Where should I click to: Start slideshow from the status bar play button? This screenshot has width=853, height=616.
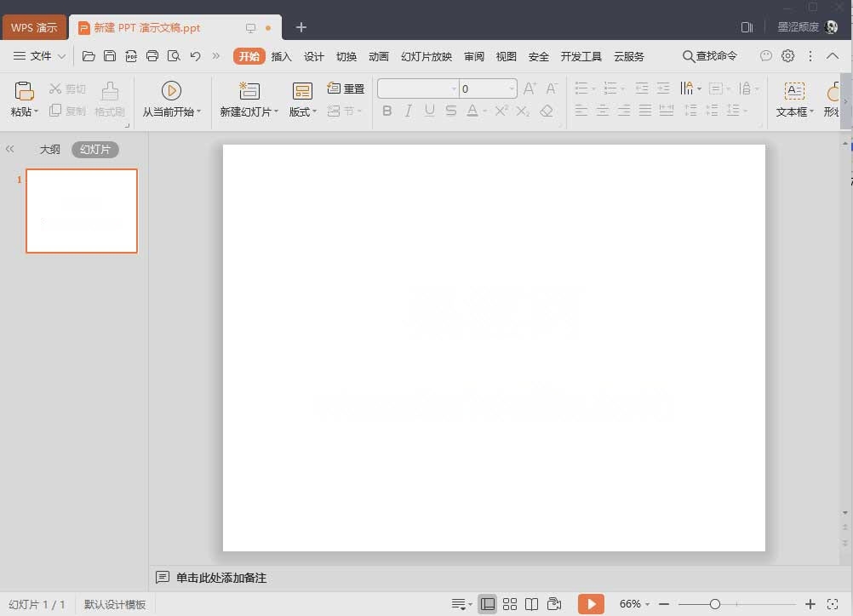(x=591, y=603)
